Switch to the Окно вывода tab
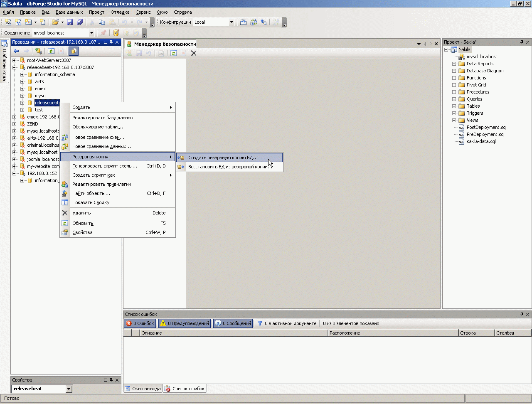The image size is (532, 404). pyautogui.click(x=143, y=389)
